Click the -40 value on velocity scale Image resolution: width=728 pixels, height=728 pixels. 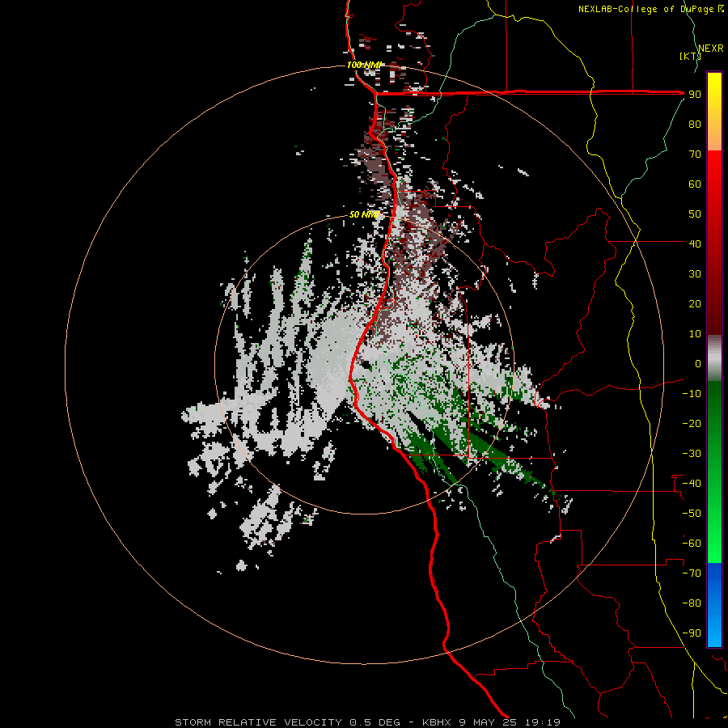click(x=692, y=484)
